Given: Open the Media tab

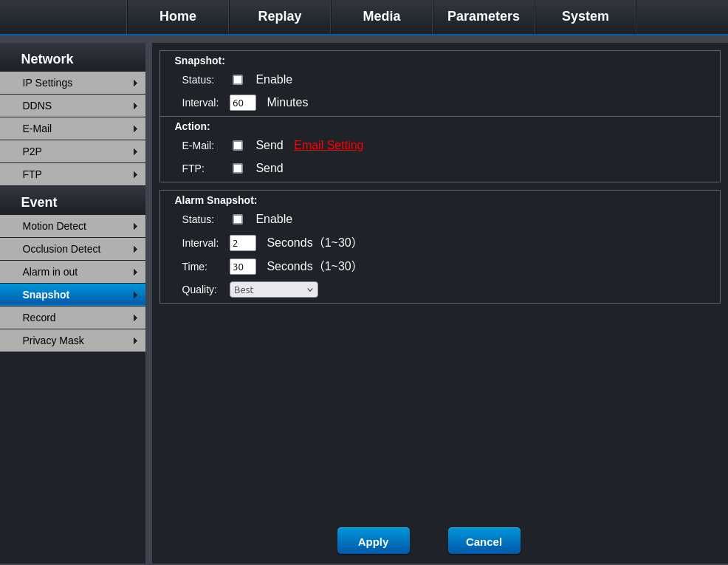Looking at the screenshot, I should pyautogui.click(x=381, y=16).
